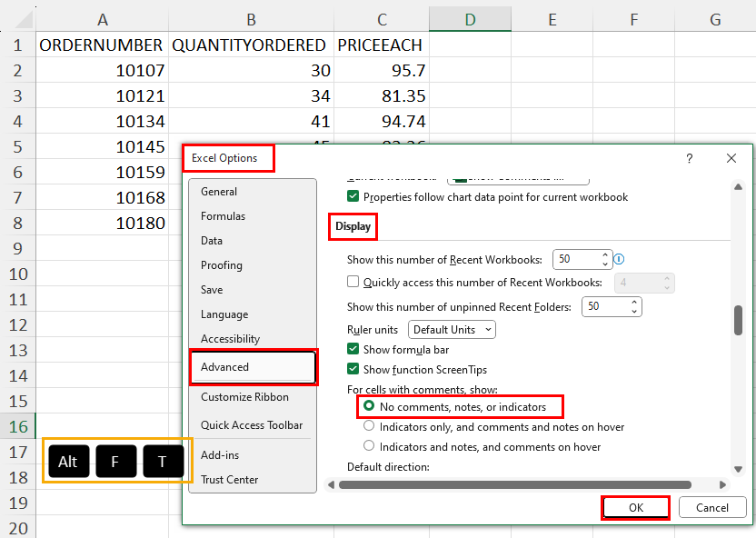The image size is (756, 538).
Task: Select row 16 header
Action: (18, 426)
